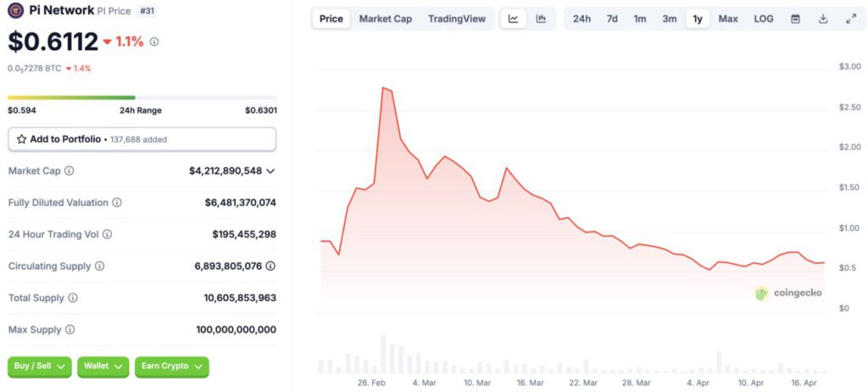Image resolution: width=868 pixels, height=392 pixels.
Task: Click the $3.00 price axis label
Action: [x=849, y=66]
